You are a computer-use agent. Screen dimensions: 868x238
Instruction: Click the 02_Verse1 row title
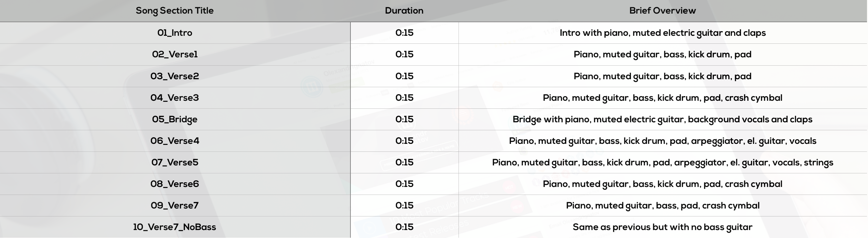point(174,54)
